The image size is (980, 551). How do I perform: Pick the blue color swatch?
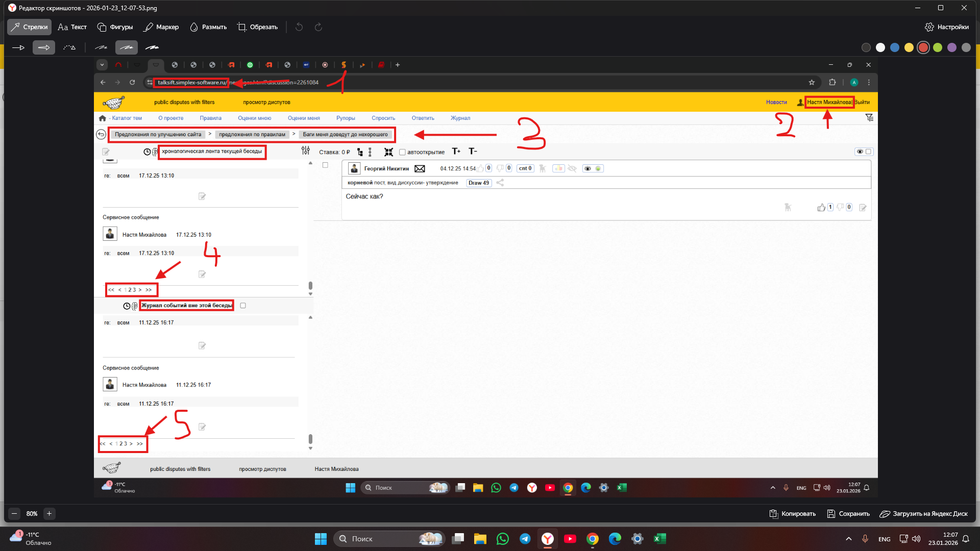(895, 47)
